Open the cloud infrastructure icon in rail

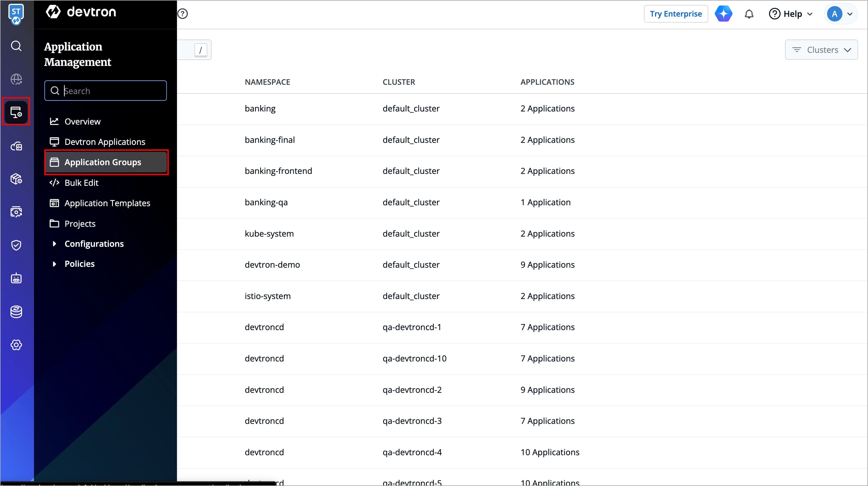(x=16, y=146)
